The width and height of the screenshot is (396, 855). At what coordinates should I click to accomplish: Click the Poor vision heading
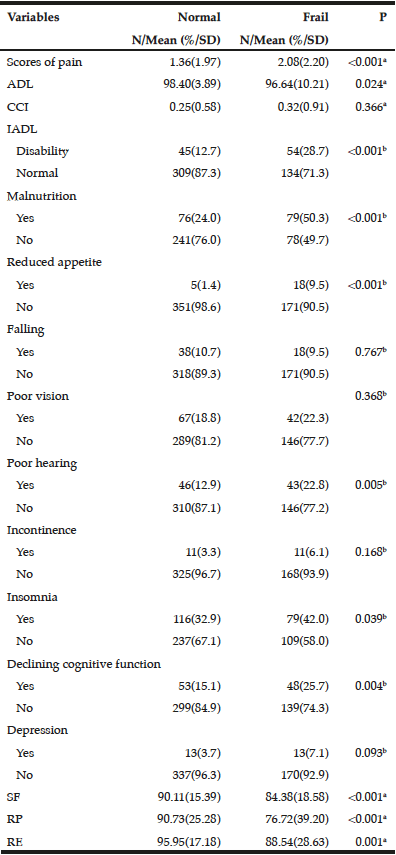[38, 396]
